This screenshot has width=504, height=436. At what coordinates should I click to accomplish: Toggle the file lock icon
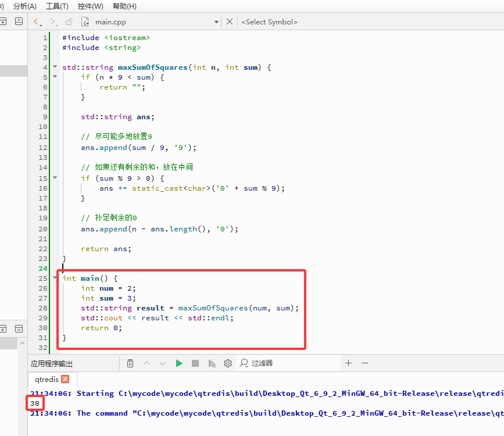click(x=69, y=22)
